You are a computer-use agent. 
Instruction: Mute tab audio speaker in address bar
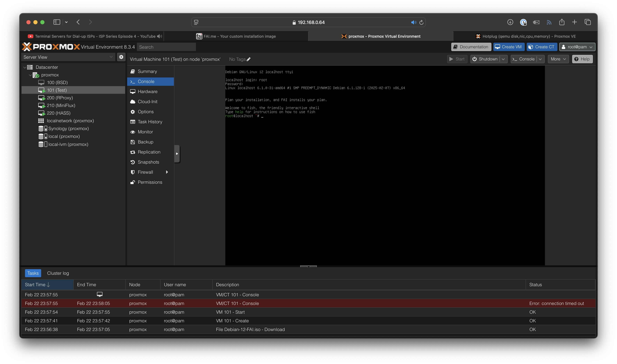(x=414, y=22)
